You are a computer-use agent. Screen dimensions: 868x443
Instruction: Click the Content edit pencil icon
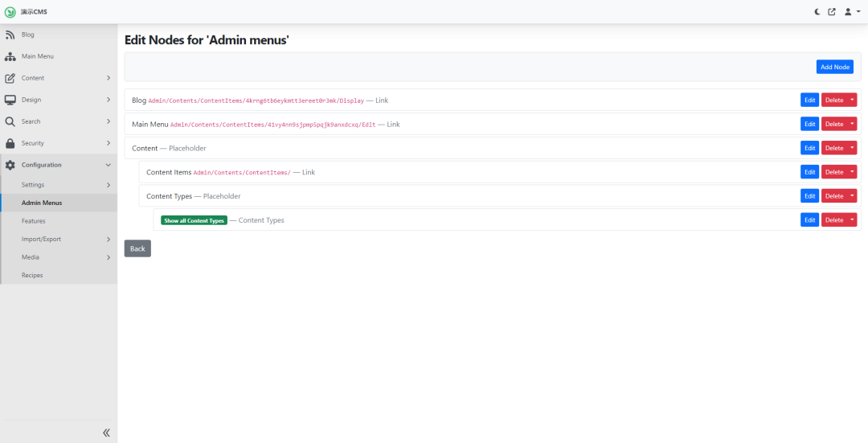(x=10, y=78)
